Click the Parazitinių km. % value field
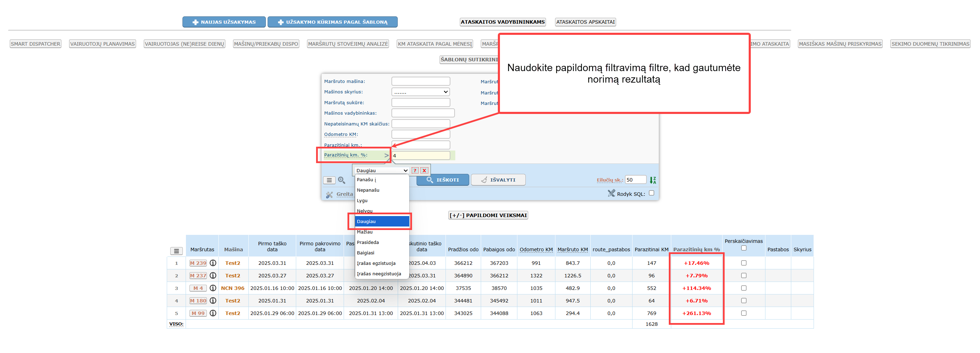 [421, 155]
